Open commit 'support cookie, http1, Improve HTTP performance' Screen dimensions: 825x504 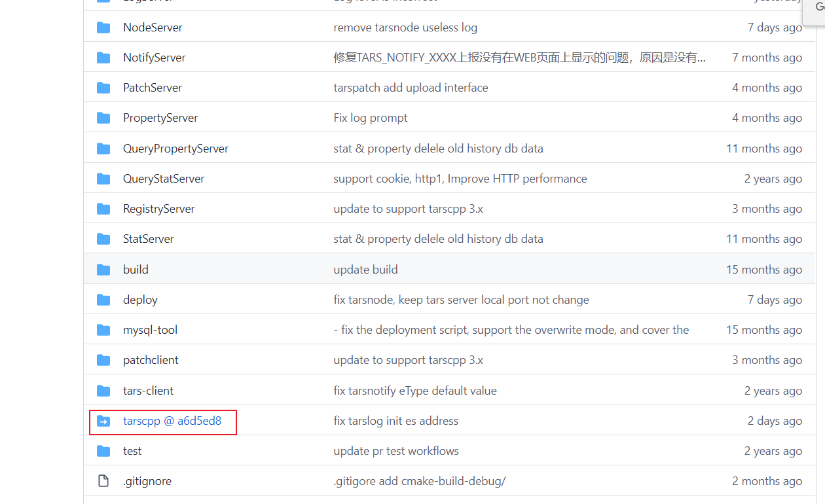coord(460,179)
